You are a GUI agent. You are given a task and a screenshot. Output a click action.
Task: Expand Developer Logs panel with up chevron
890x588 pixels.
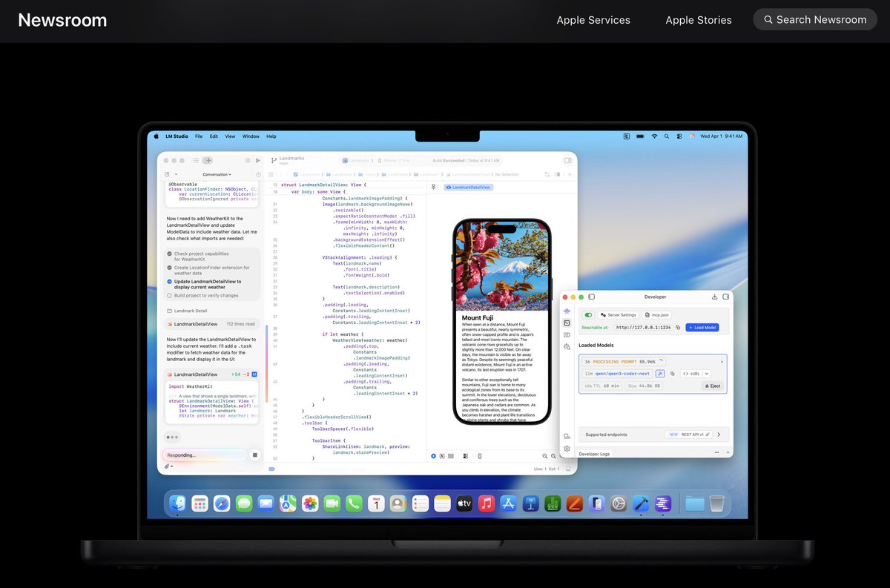728,452
